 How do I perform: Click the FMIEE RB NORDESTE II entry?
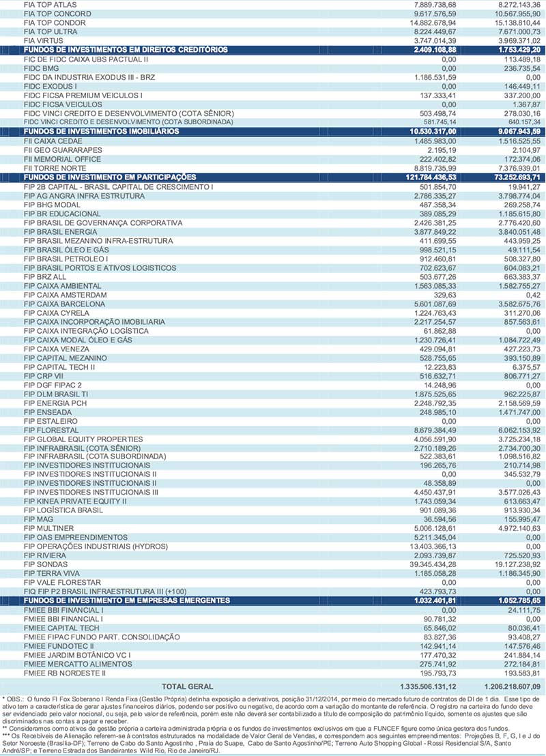coord(65,672)
